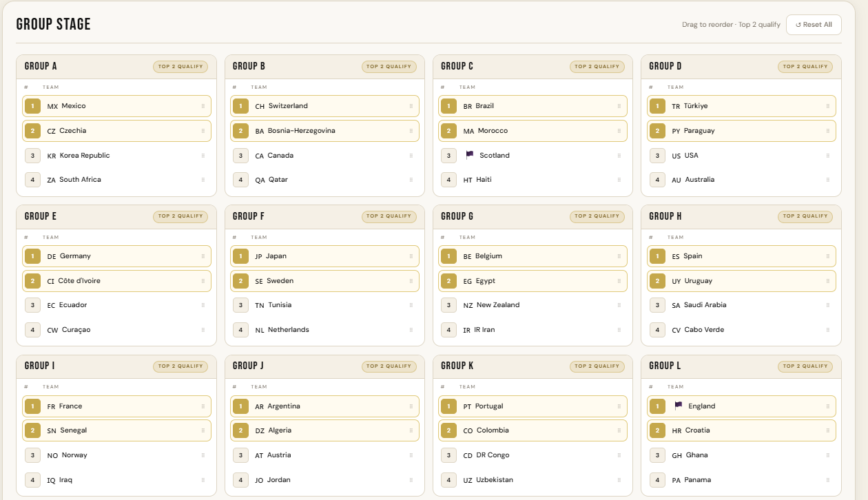
Task: Click the drag handle next to Japan
Action: [x=411, y=256]
